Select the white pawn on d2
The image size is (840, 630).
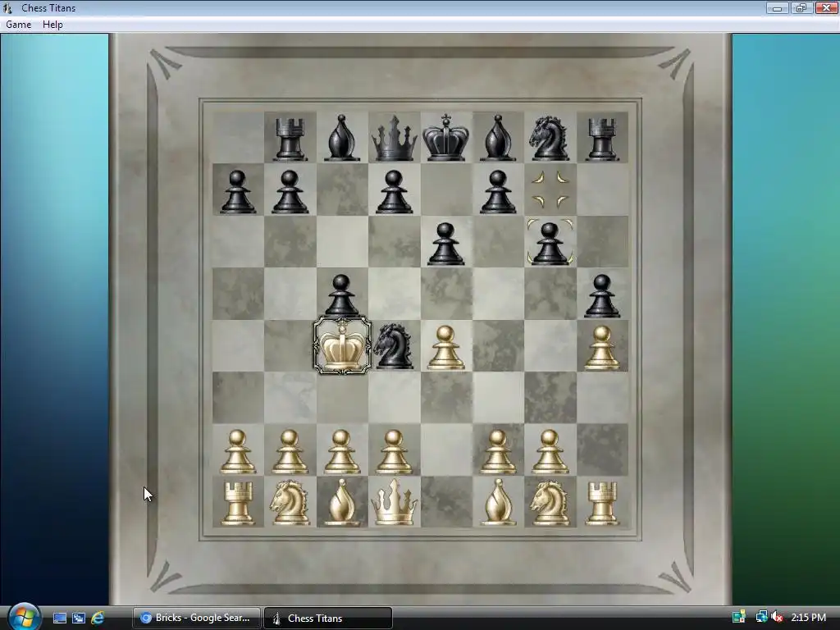(394, 452)
